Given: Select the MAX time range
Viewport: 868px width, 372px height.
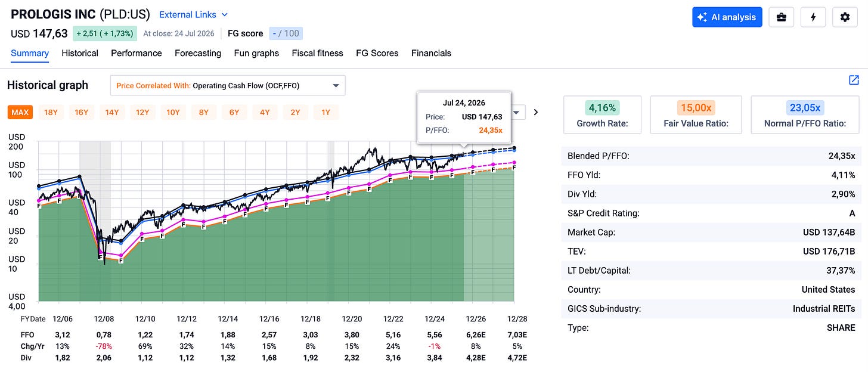Looking at the screenshot, I should (20, 112).
